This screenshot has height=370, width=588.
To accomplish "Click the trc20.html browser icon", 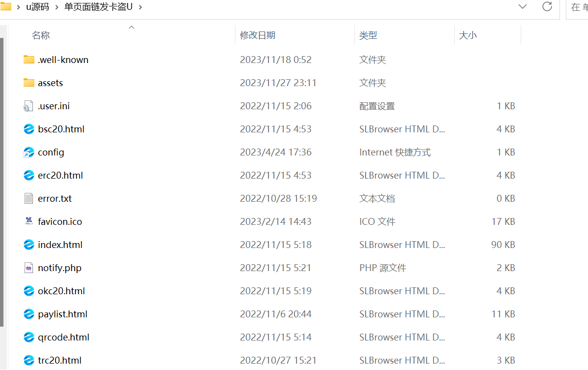I will (x=29, y=360).
